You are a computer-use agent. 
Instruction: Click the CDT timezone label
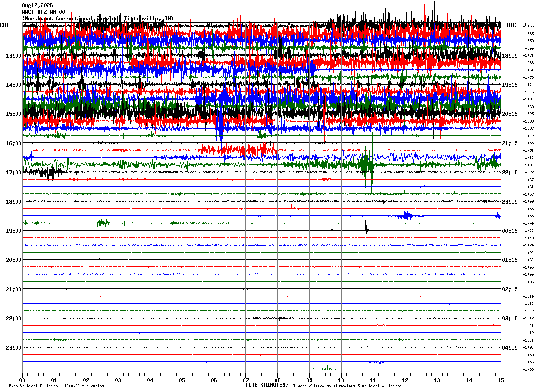pos(4,25)
